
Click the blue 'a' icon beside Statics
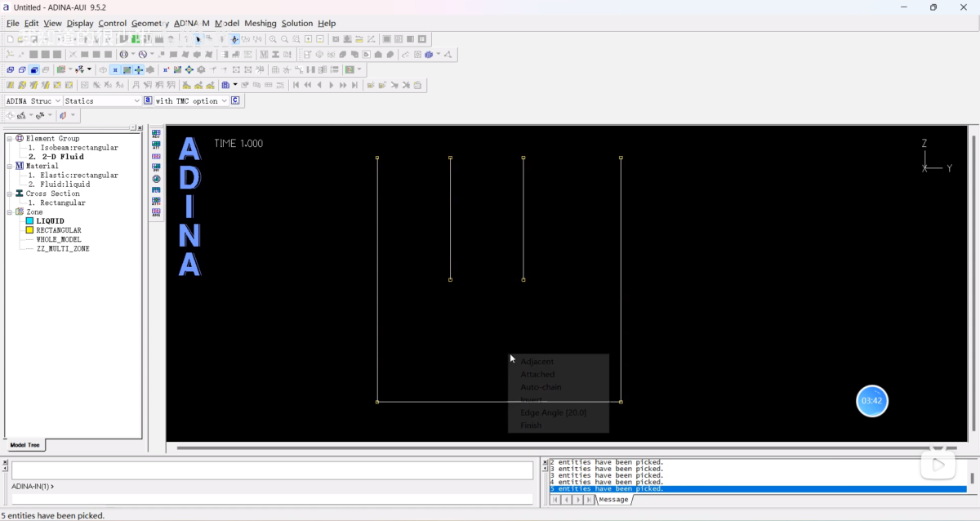pyautogui.click(x=148, y=100)
